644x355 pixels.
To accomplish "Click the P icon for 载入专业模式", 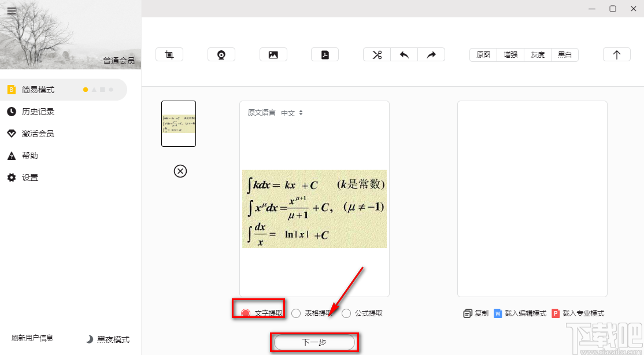I will click(556, 313).
